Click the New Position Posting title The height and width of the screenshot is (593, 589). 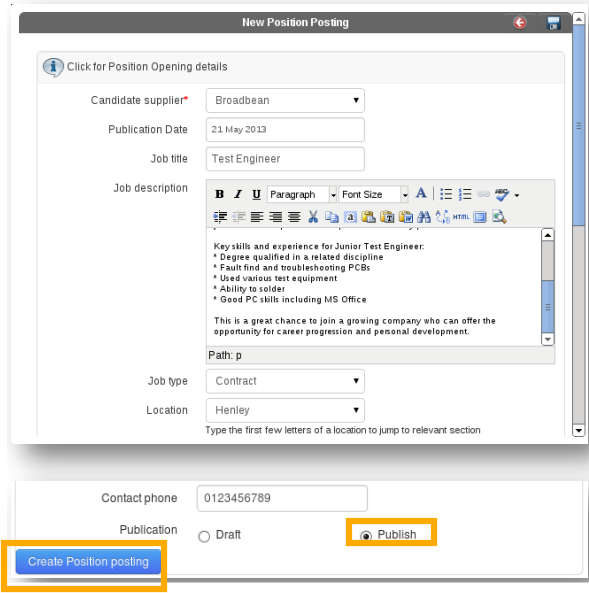[x=295, y=23]
